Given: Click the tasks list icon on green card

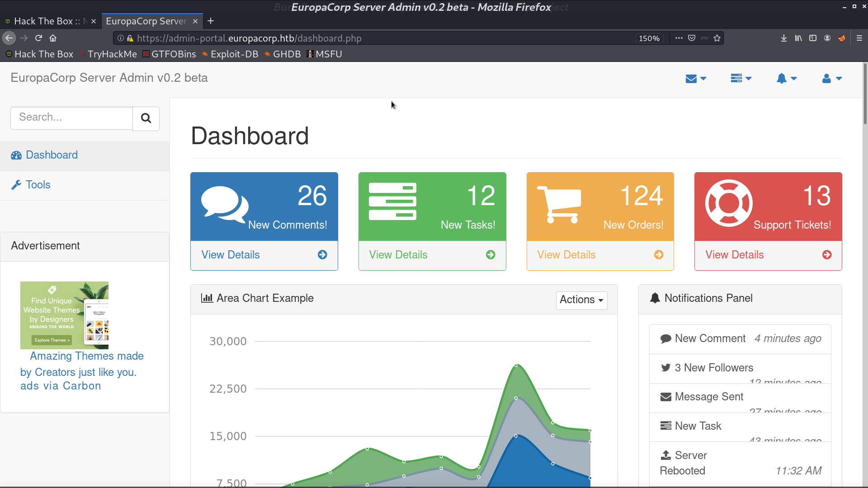Looking at the screenshot, I should [x=392, y=202].
